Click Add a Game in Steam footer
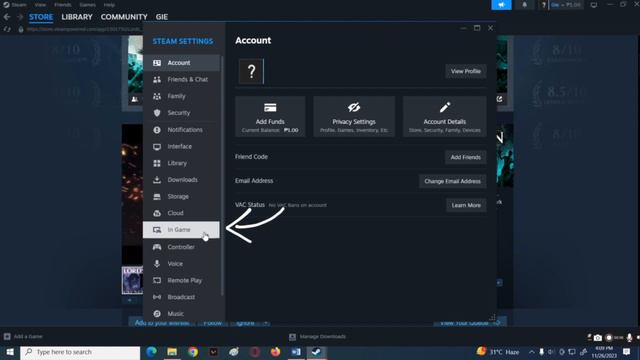640x360 pixels. (x=23, y=336)
